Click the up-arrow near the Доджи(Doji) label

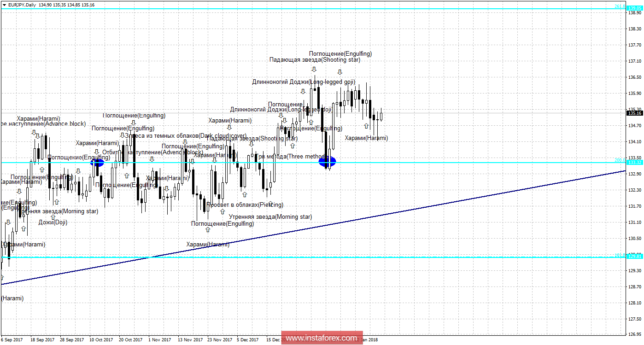pos(53,217)
